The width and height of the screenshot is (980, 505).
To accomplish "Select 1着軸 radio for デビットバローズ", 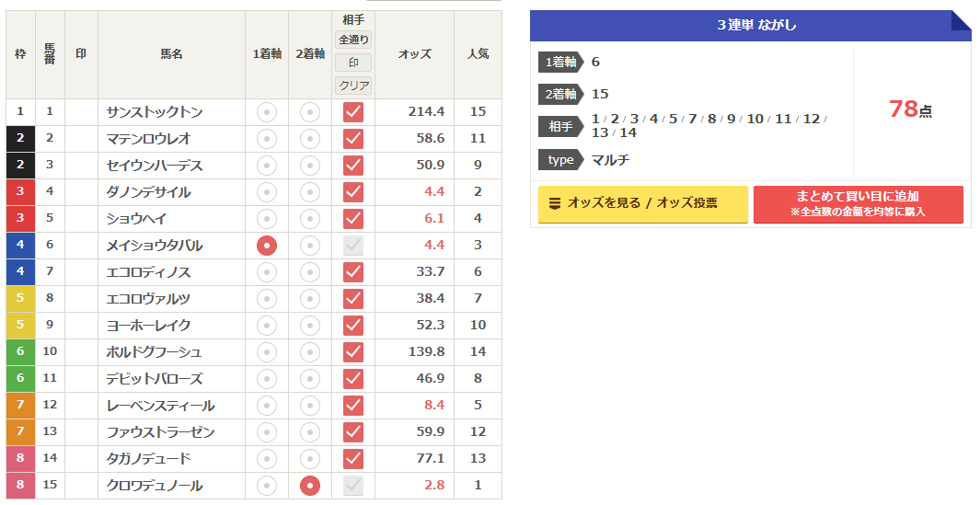I will click(x=267, y=379).
